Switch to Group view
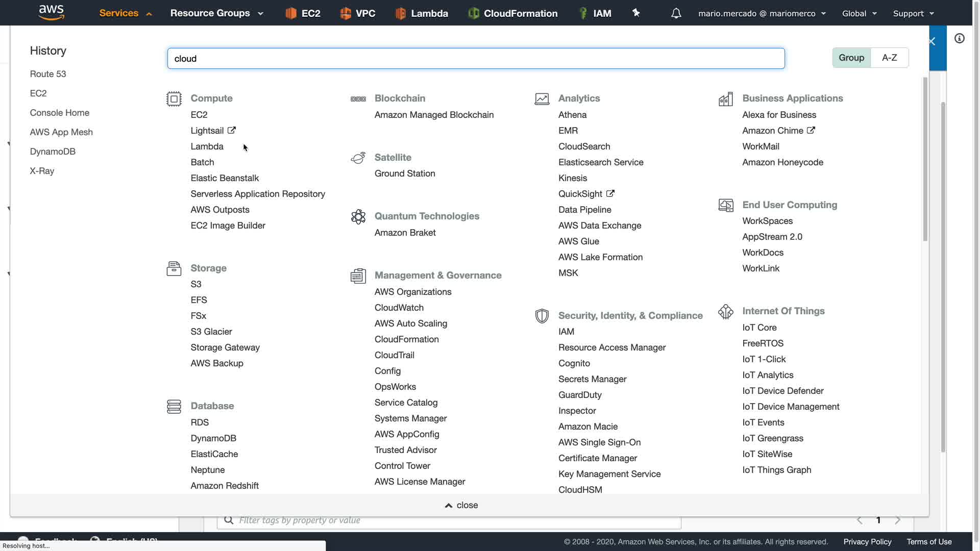This screenshot has height=551, width=980. [851, 58]
